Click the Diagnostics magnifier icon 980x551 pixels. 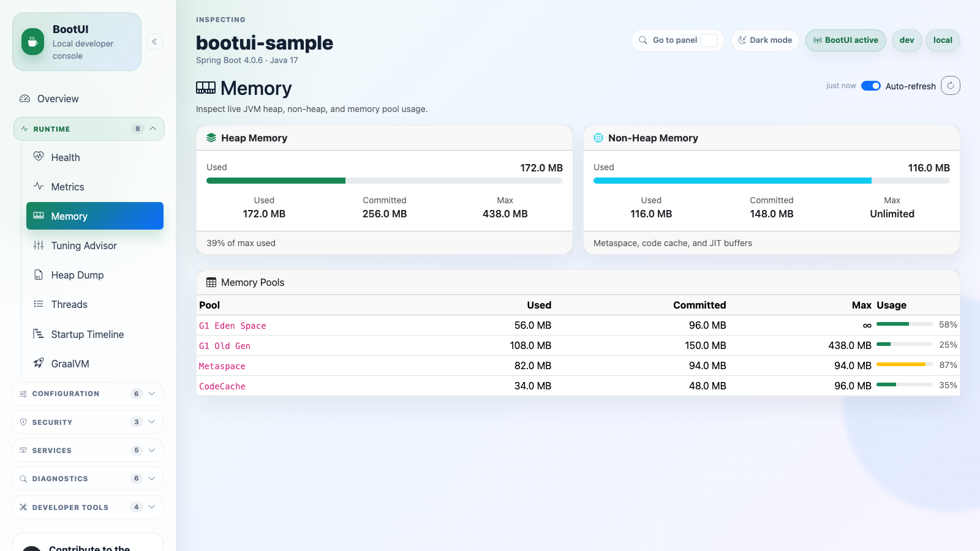[23, 479]
